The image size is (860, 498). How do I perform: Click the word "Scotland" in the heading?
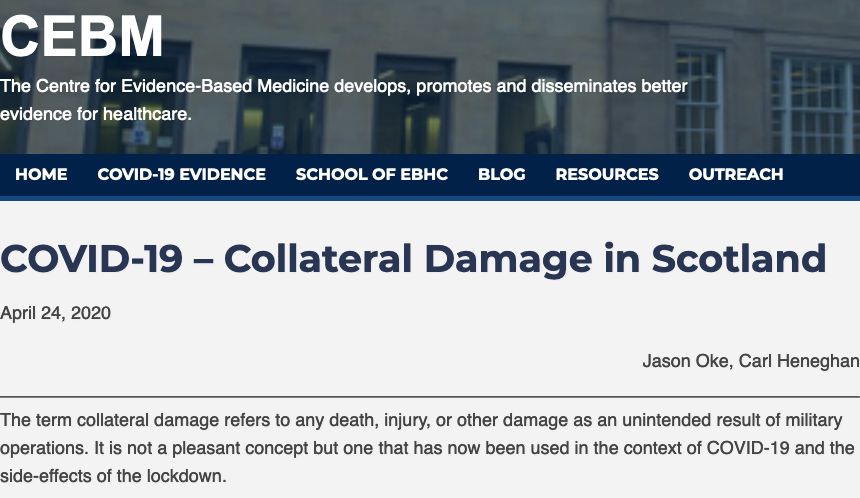739,258
